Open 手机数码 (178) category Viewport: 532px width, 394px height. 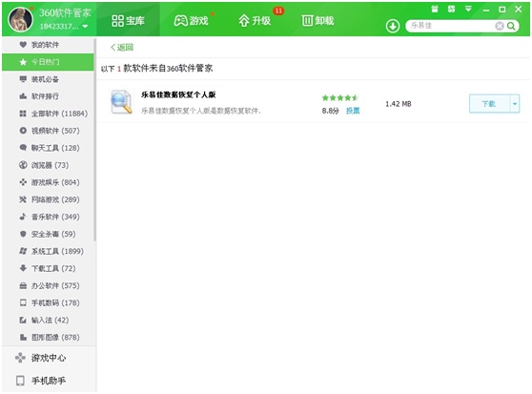48,303
